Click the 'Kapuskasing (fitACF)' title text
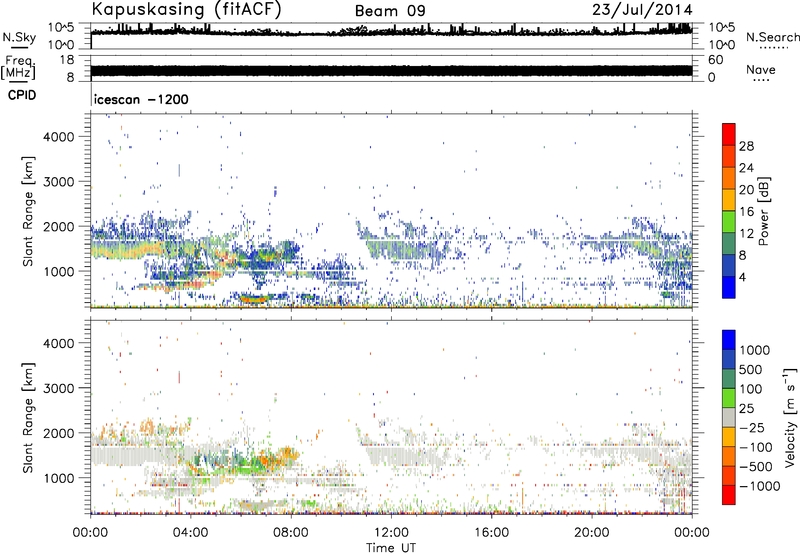800x554 pixels. coord(186,9)
